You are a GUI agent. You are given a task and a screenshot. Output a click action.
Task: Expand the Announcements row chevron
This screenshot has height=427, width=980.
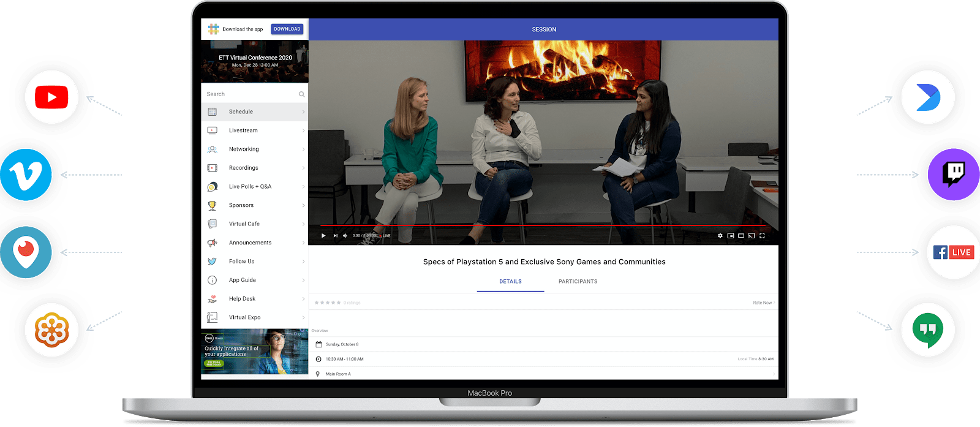303,243
